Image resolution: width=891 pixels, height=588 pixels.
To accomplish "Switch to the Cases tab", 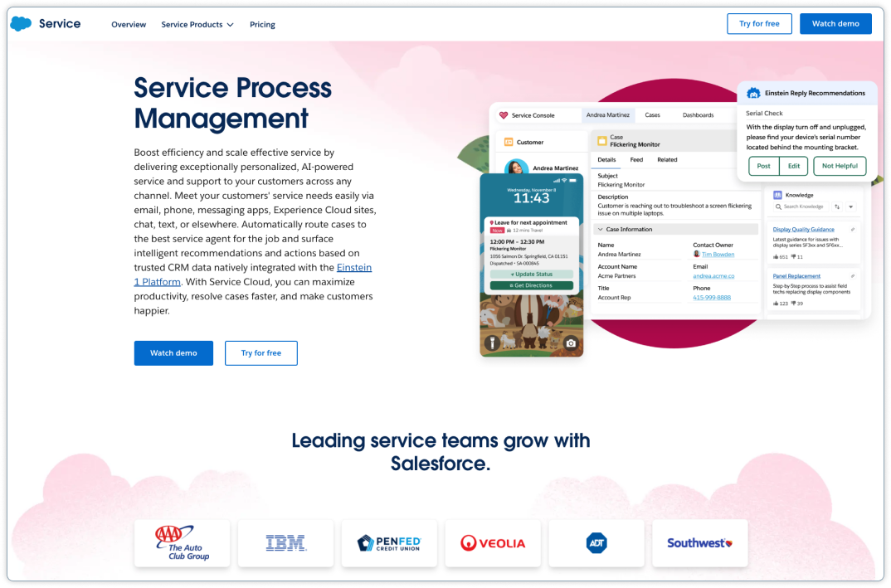I will (x=652, y=114).
